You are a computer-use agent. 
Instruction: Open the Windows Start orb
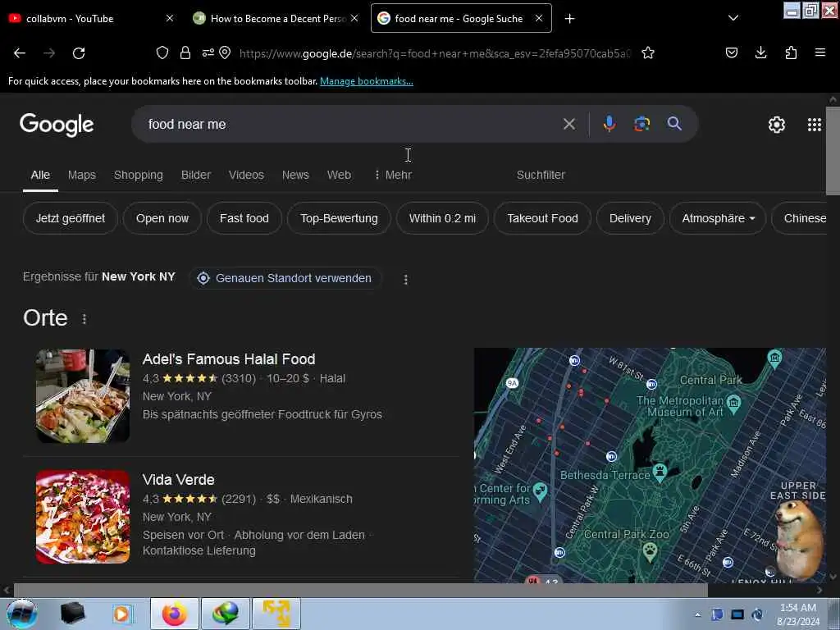point(22,614)
